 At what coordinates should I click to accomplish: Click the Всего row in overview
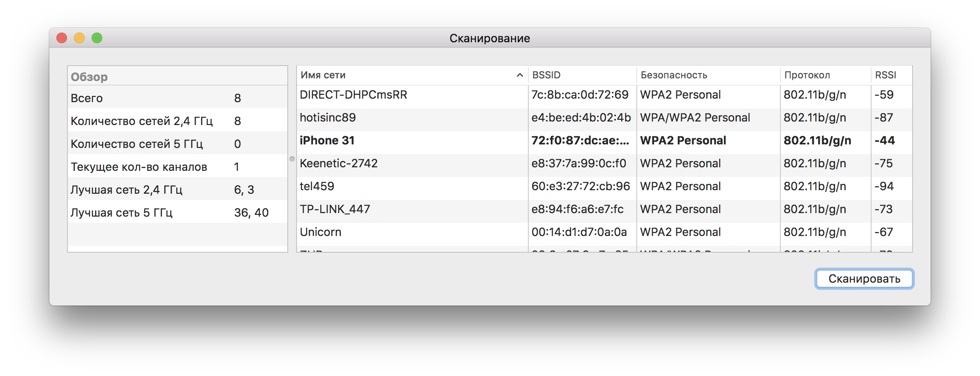176,98
